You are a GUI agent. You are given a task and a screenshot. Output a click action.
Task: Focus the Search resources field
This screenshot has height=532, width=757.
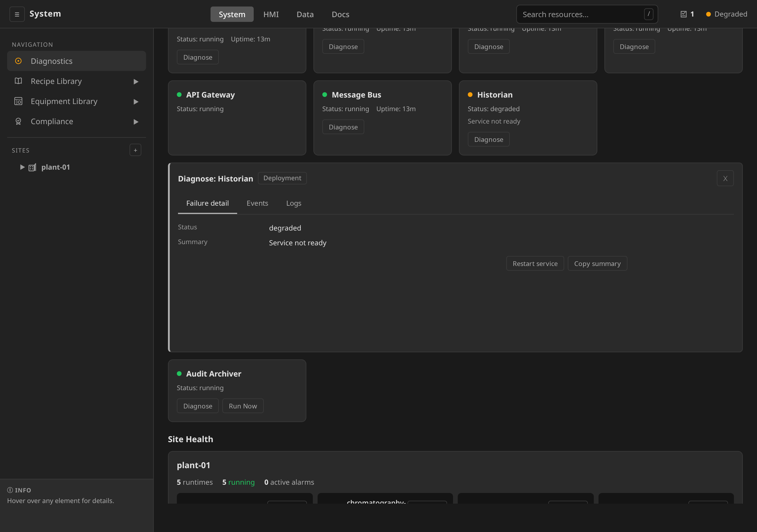(587, 14)
